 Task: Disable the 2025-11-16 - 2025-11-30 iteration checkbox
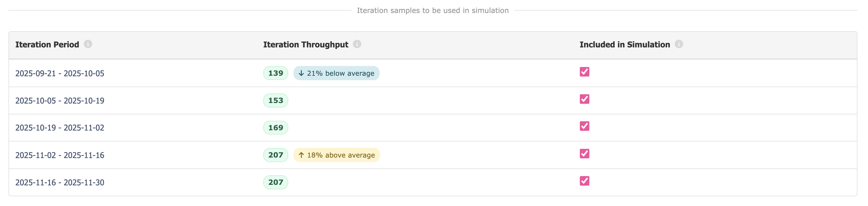pyautogui.click(x=585, y=181)
